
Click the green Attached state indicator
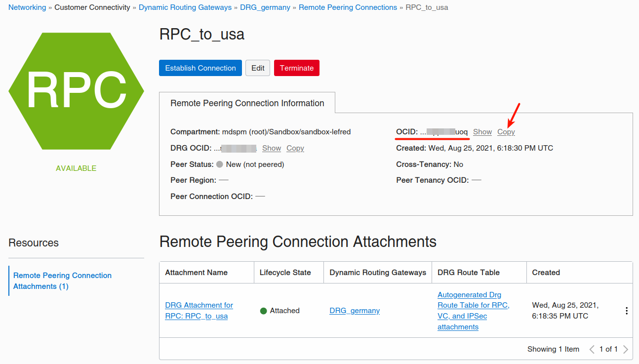point(264,311)
